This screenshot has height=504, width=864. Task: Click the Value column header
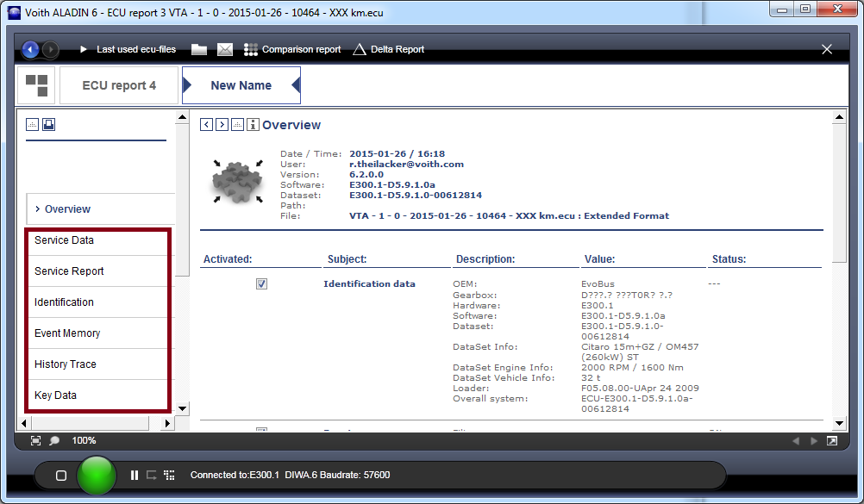coord(599,258)
